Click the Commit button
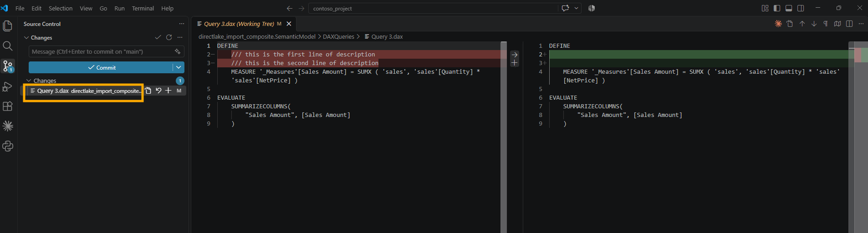Image resolution: width=868 pixels, height=233 pixels. click(x=101, y=67)
